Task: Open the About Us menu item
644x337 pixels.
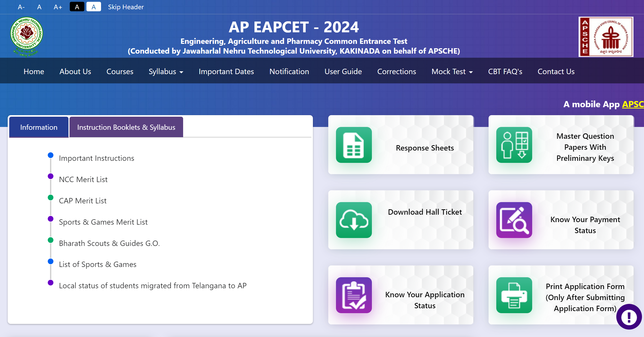Action: [75, 72]
